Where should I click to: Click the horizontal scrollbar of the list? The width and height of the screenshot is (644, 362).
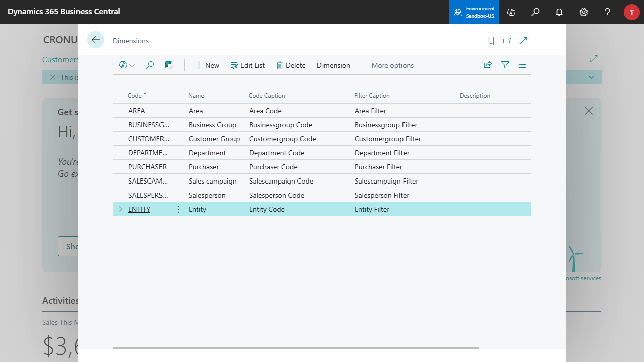(296, 347)
